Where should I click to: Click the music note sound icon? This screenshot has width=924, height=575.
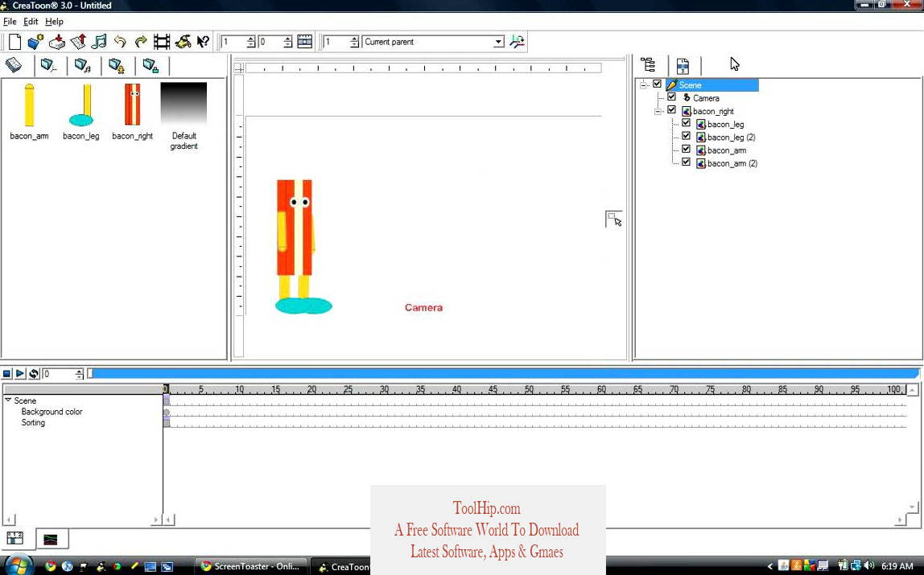tap(99, 42)
